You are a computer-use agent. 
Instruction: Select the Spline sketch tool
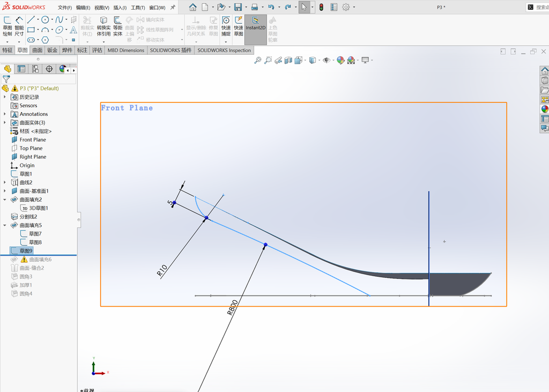(x=59, y=20)
